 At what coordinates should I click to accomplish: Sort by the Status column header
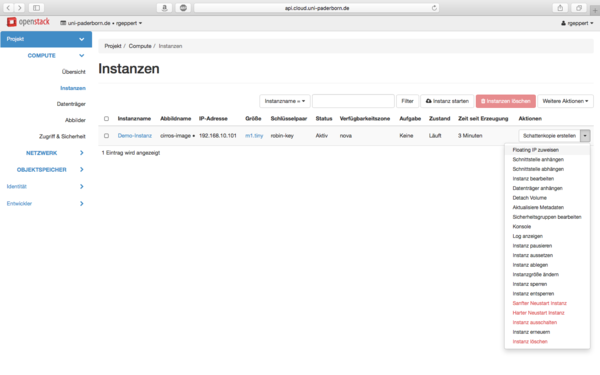[324, 119]
